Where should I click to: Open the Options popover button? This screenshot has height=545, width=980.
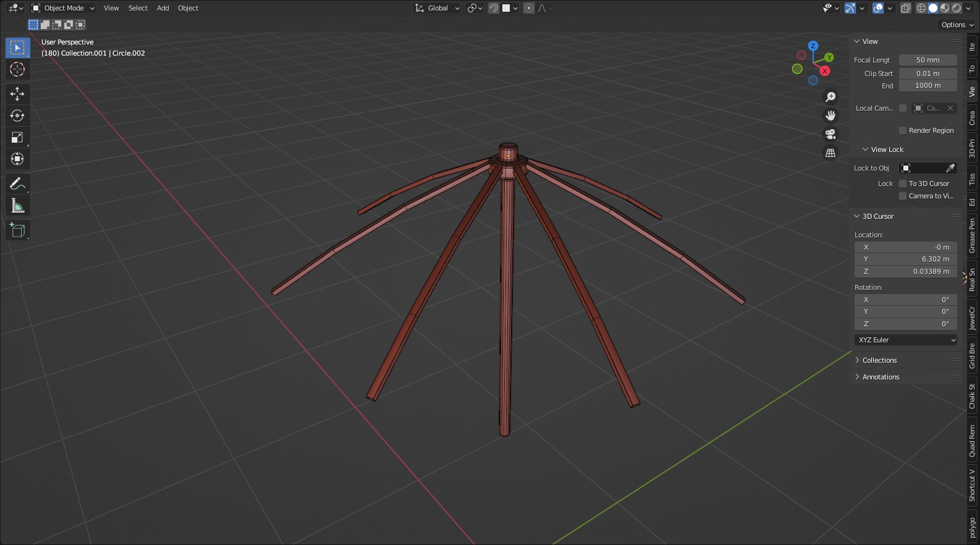pos(957,25)
